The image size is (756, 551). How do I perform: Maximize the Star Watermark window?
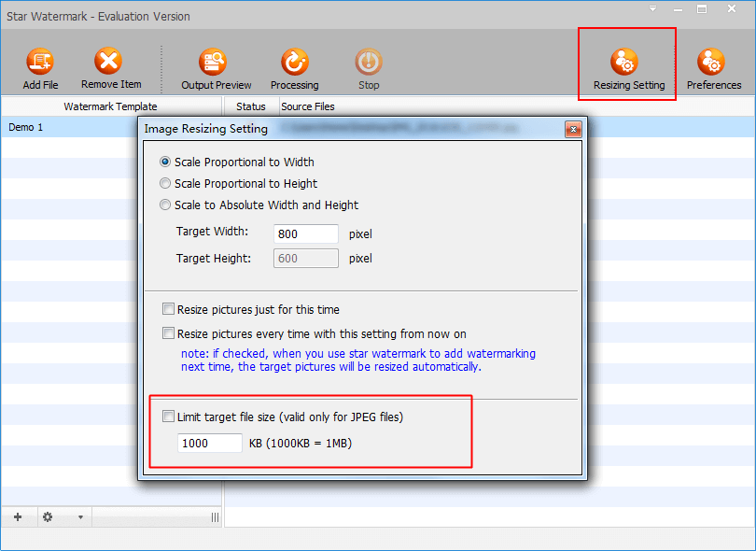702,9
